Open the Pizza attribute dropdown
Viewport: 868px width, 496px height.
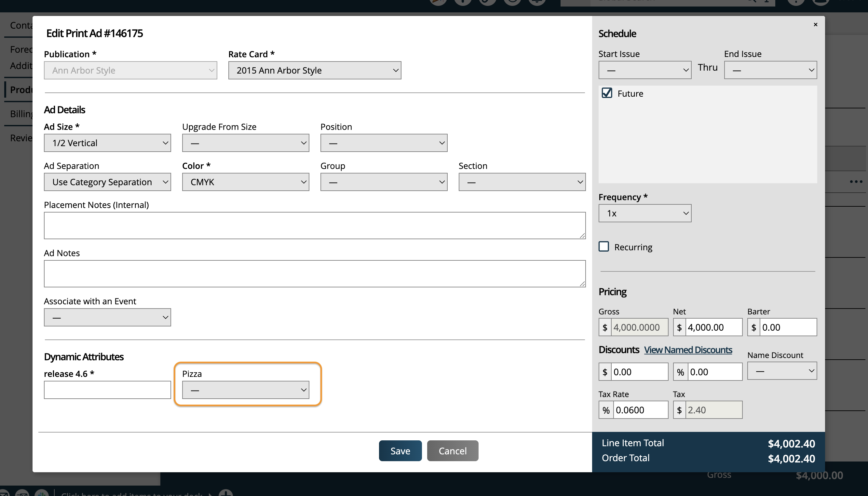(246, 390)
